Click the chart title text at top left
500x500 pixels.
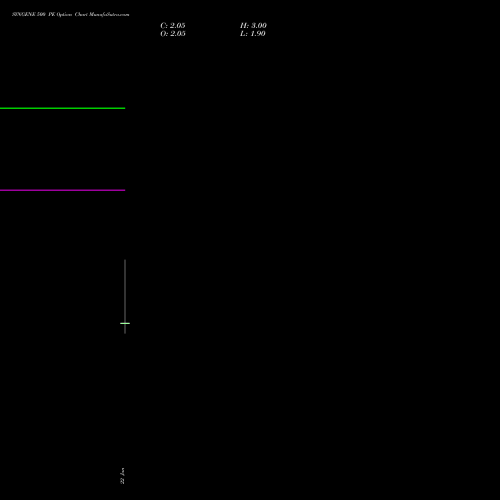click(71, 14)
